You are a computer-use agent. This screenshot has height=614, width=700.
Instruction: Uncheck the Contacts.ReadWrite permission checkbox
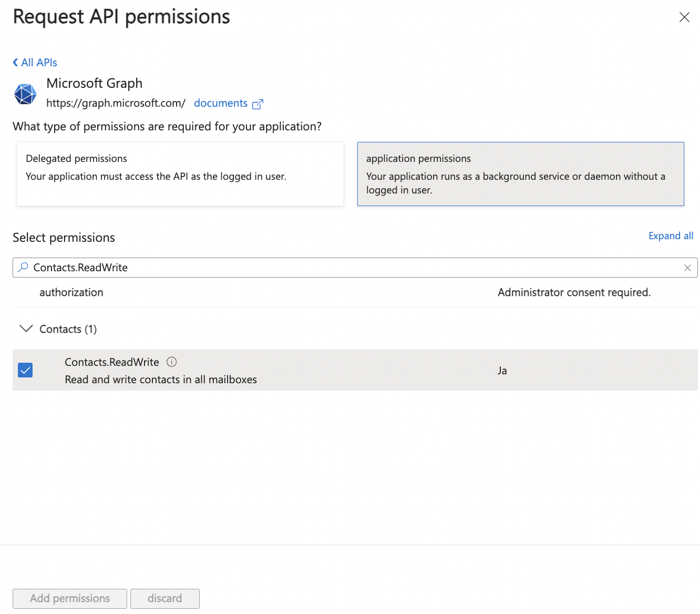pyautogui.click(x=25, y=370)
